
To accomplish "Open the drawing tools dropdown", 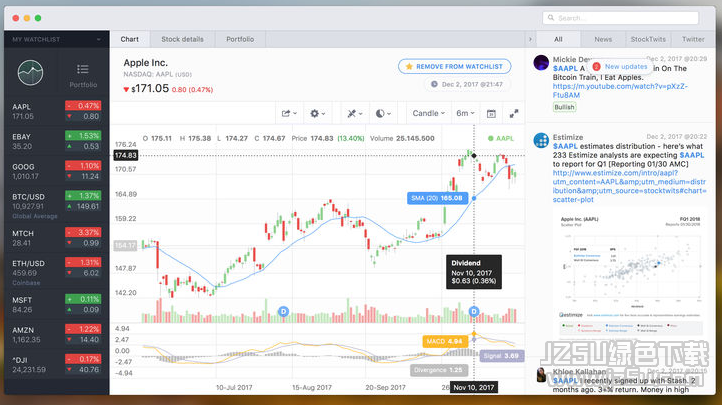I will pyautogui.click(x=355, y=113).
